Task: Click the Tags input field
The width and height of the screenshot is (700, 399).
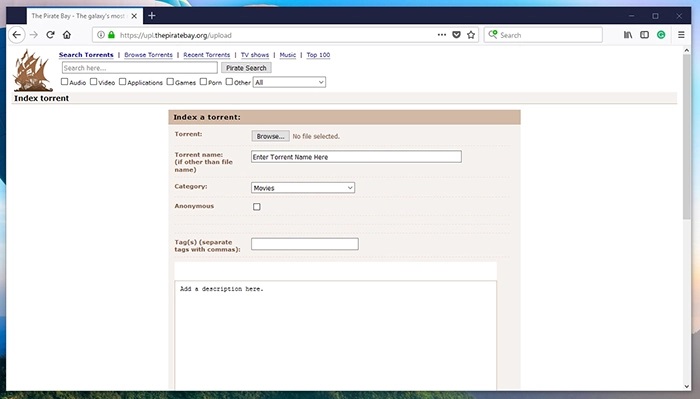Action: pos(304,244)
